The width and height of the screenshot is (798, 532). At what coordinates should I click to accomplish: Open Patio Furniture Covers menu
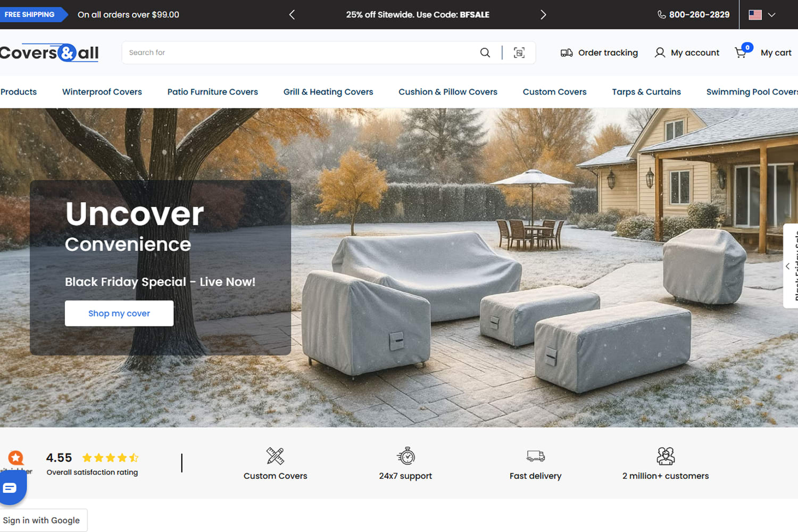pyautogui.click(x=212, y=92)
